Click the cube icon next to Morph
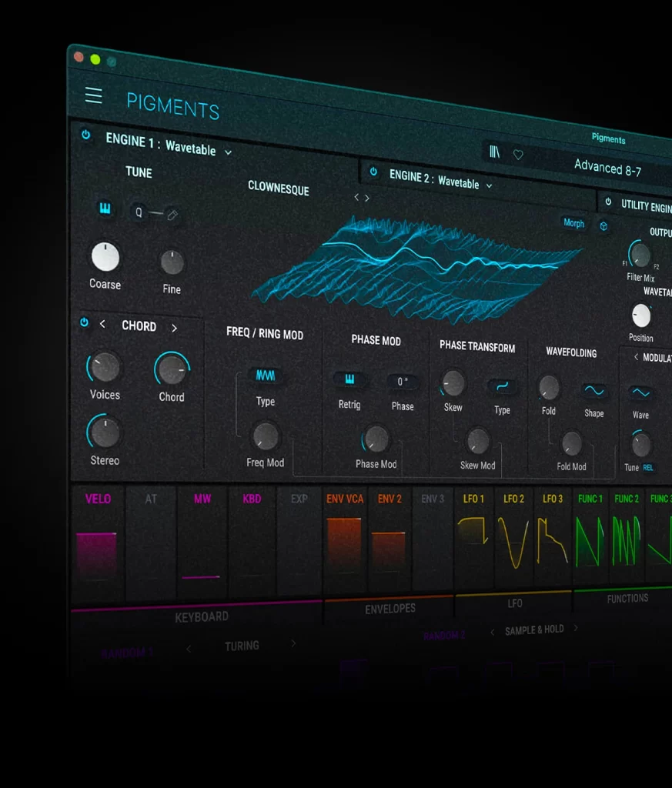 point(603,226)
